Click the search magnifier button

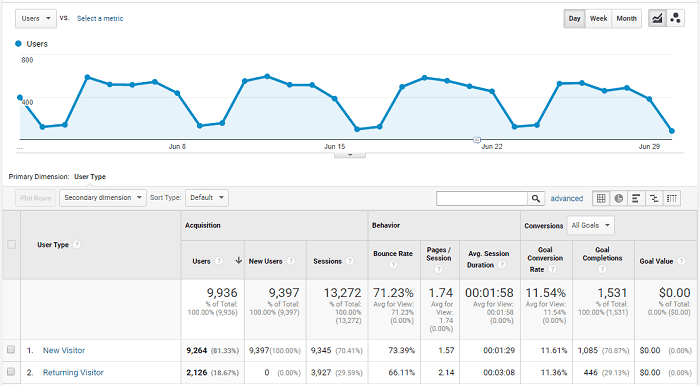pyautogui.click(x=536, y=199)
